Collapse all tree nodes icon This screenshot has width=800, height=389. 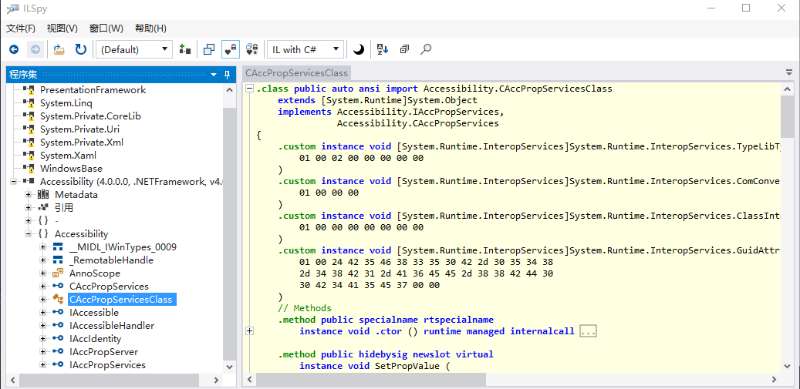coord(405,50)
